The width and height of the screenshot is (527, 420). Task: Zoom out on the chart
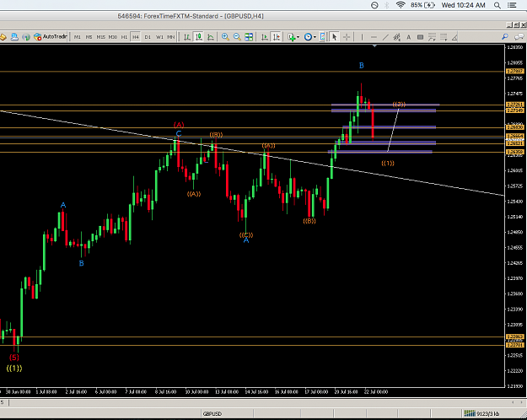(237, 37)
